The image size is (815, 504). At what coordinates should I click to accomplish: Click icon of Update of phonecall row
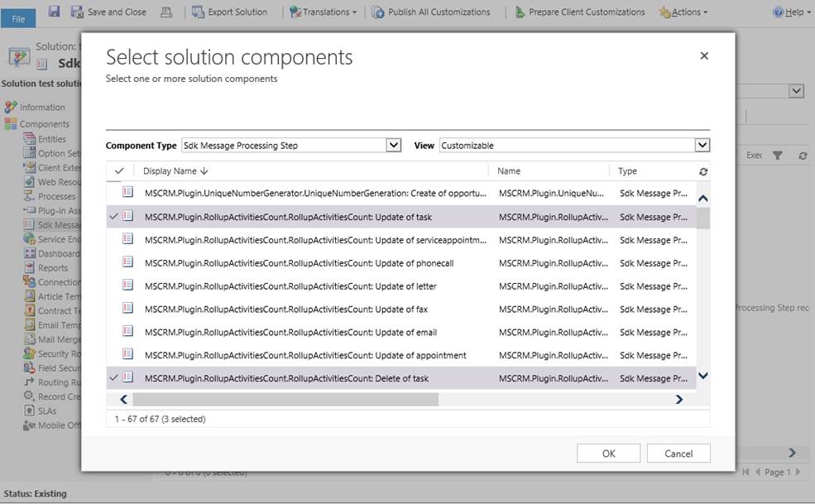pyautogui.click(x=128, y=262)
